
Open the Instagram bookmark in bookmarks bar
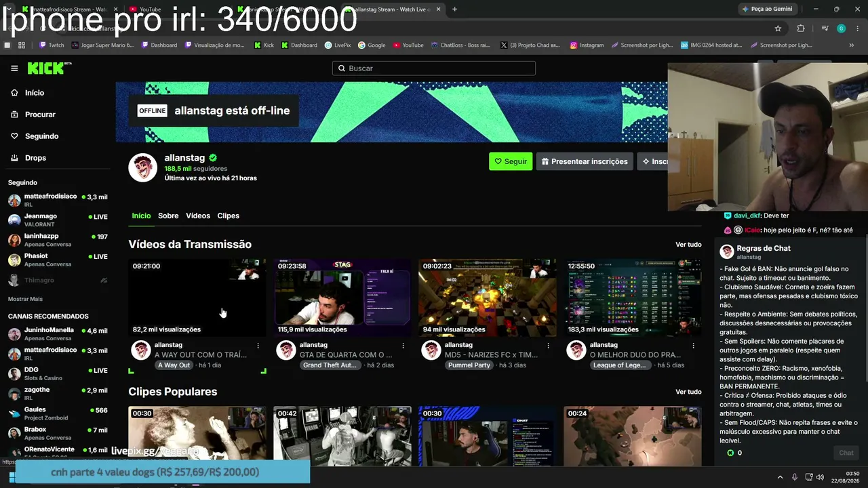coord(587,45)
